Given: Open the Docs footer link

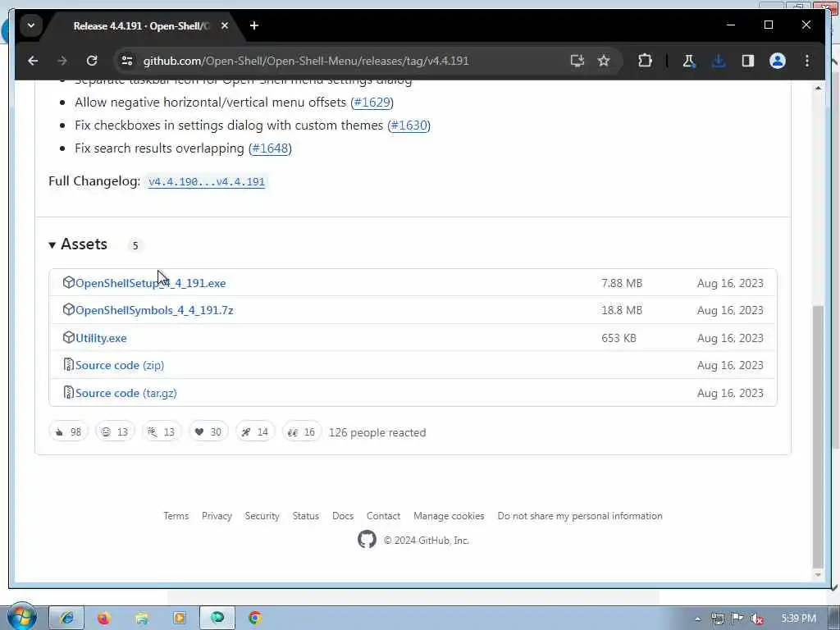Looking at the screenshot, I should click(x=342, y=516).
